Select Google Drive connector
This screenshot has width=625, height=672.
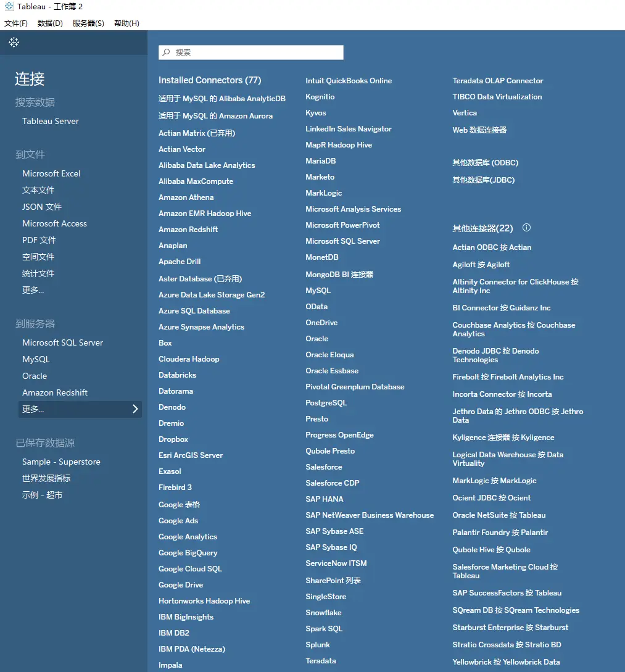pos(181,585)
